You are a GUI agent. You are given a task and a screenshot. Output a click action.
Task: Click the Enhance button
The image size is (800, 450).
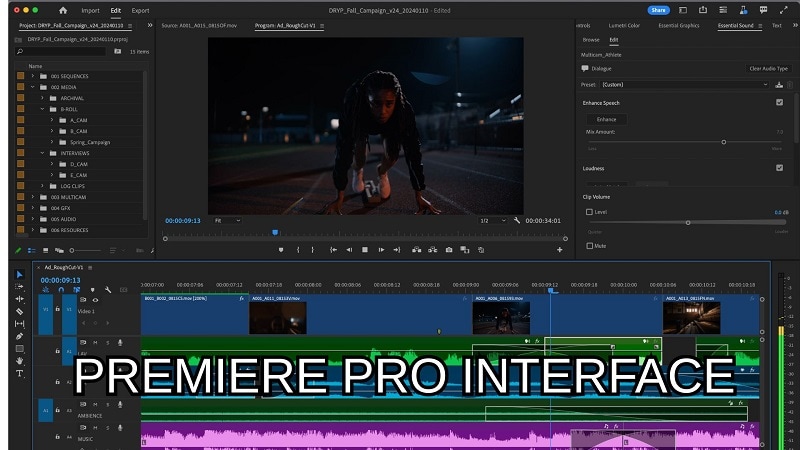pyautogui.click(x=607, y=119)
